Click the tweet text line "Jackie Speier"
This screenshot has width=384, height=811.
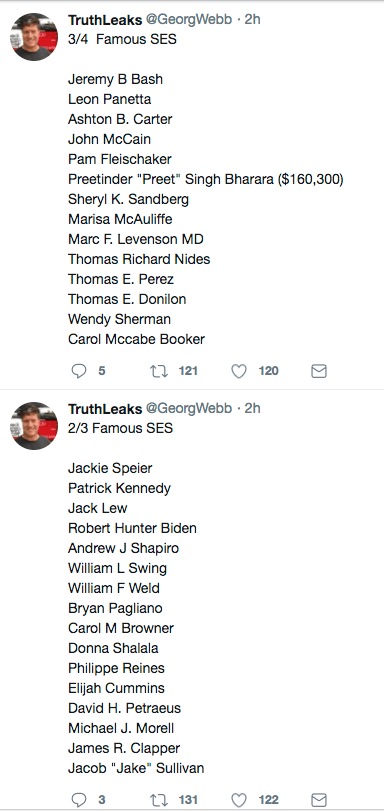pos(110,469)
